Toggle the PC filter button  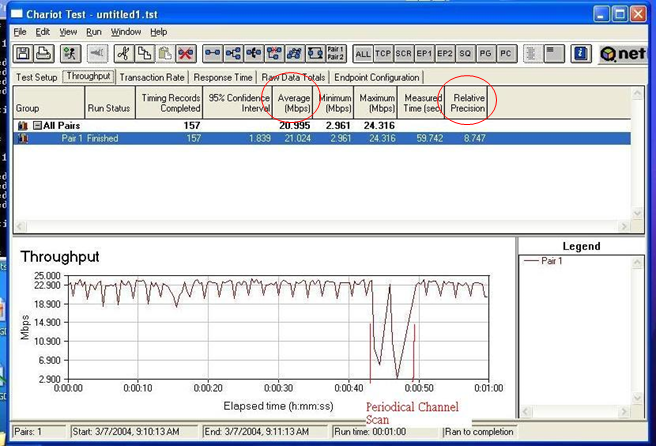click(x=506, y=54)
